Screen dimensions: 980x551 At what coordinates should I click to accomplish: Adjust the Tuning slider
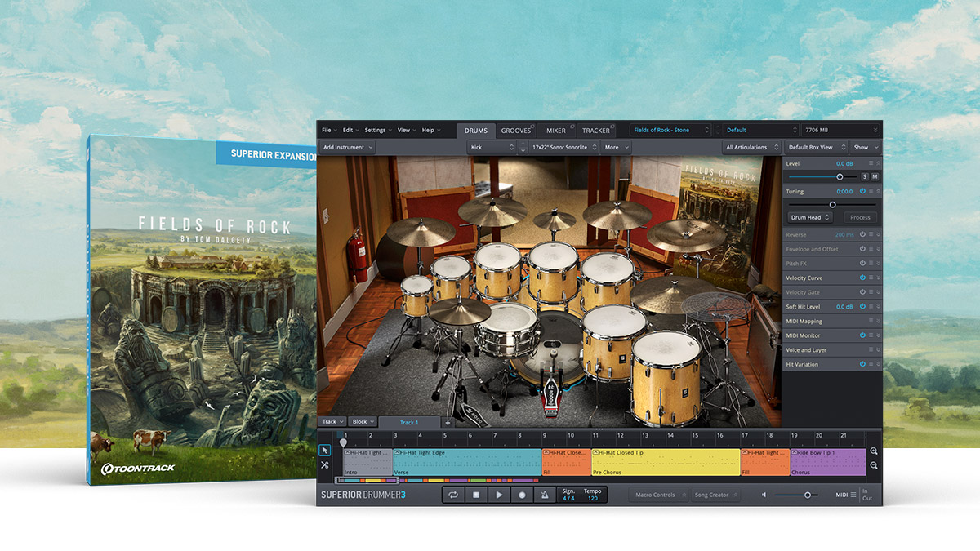[832, 204]
